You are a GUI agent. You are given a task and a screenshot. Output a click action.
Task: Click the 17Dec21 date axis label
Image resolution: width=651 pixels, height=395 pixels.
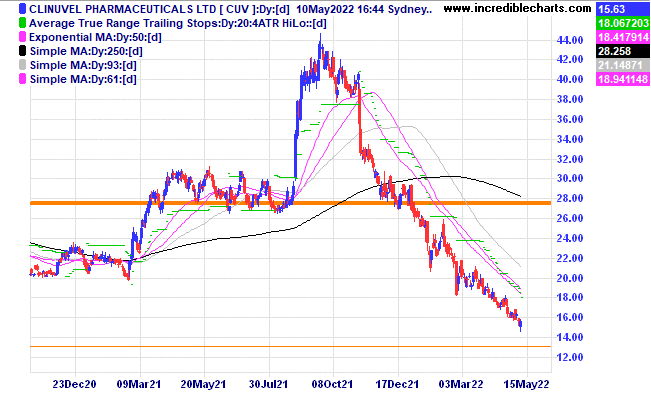[397, 384]
